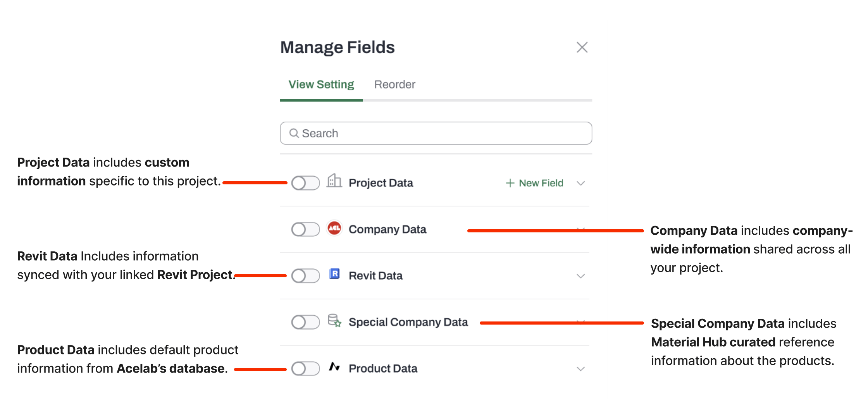This screenshot has height=409, width=868.
Task: Turn on the Revit Data toggle
Action: click(306, 276)
